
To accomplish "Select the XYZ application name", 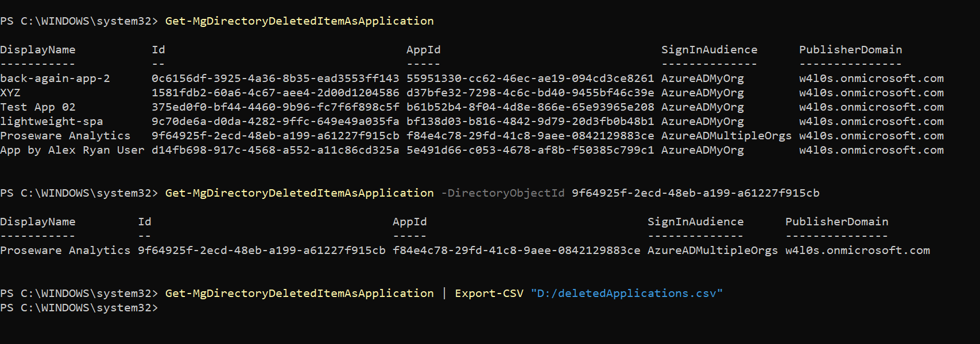I will click(x=10, y=93).
